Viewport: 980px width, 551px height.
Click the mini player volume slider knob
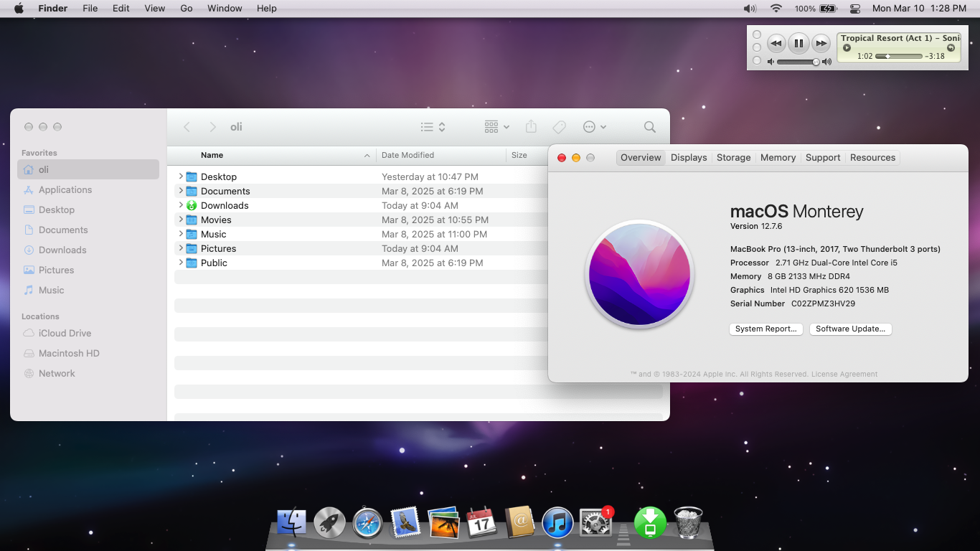click(x=816, y=62)
